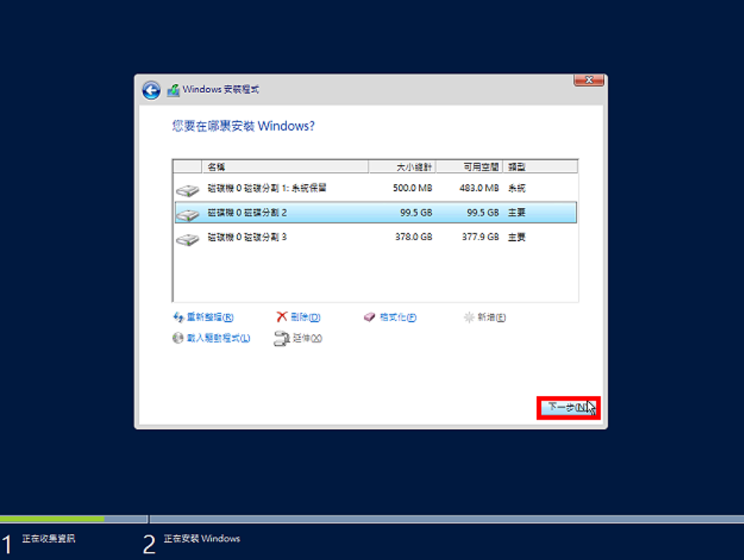
Task: Create new partition using 新增(E)
Action: pyautogui.click(x=492, y=317)
